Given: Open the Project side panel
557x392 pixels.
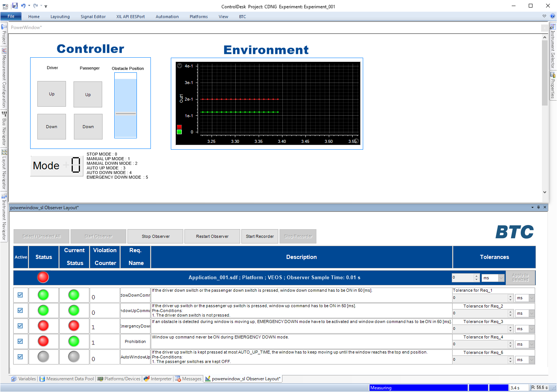Looking at the screenshot, I should [4, 34].
